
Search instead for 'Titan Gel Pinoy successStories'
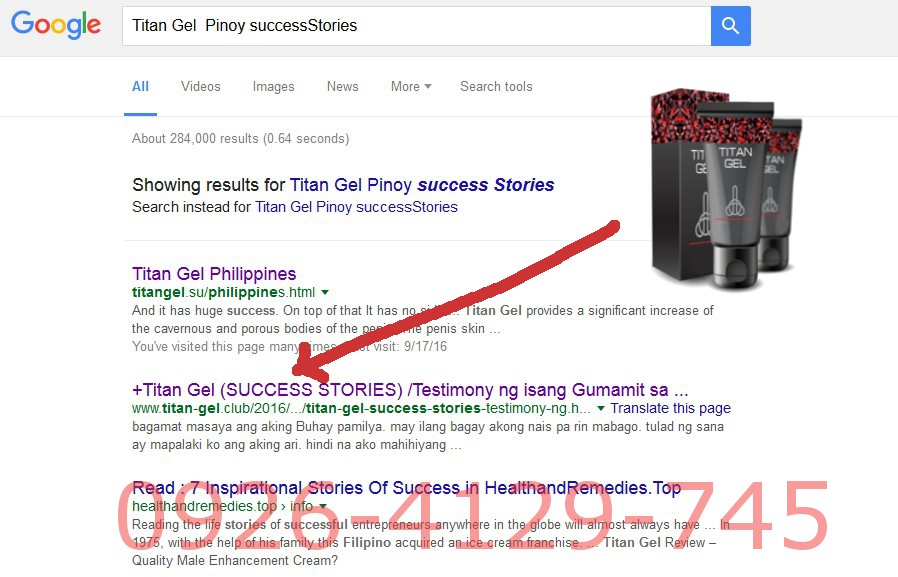(356, 207)
